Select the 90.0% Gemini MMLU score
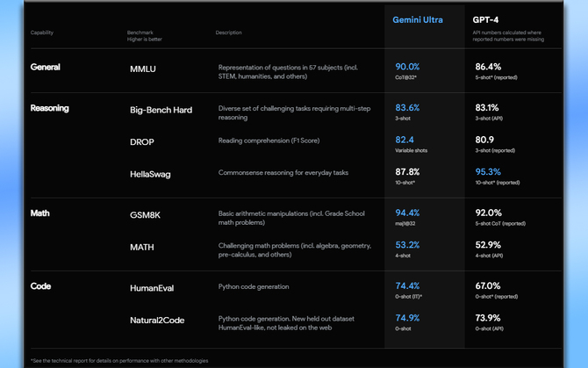 pyautogui.click(x=407, y=67)
